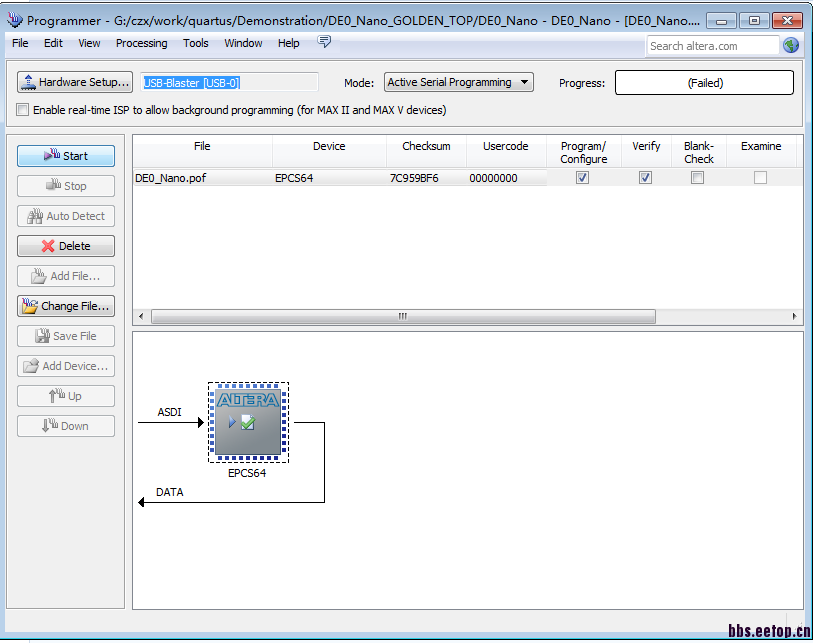Open the Help menu
Viewport: 813px width, 643px height.
(x=288, y=43)
